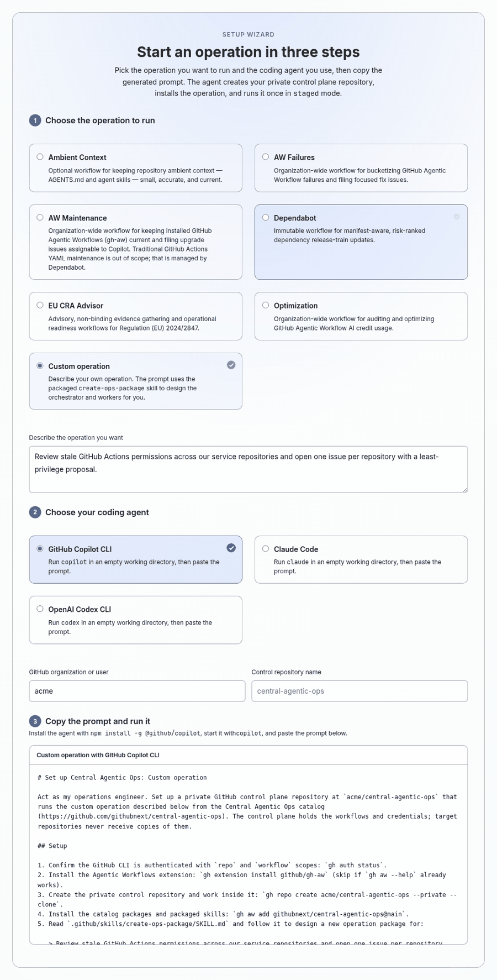Select the Ambient Context radio button
Image resolution: width=497 pixels, height=980 pixels.
(x=40, y=157)
